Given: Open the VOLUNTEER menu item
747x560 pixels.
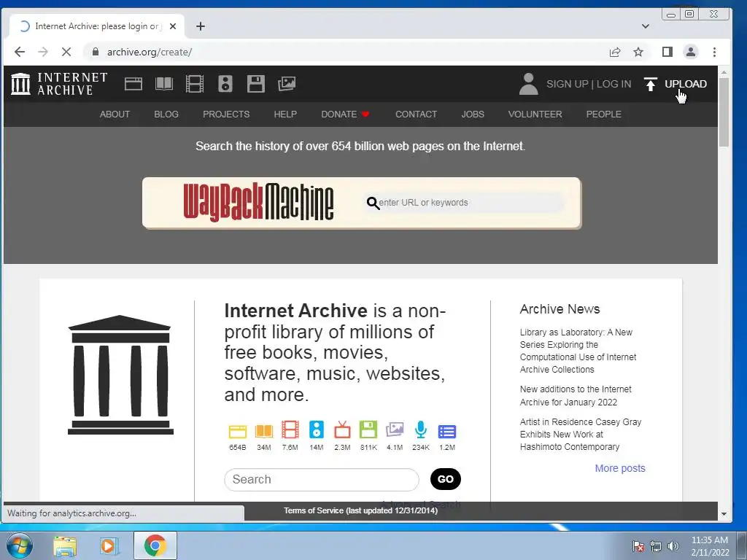Looking at the screenshot, I should 535,114.
